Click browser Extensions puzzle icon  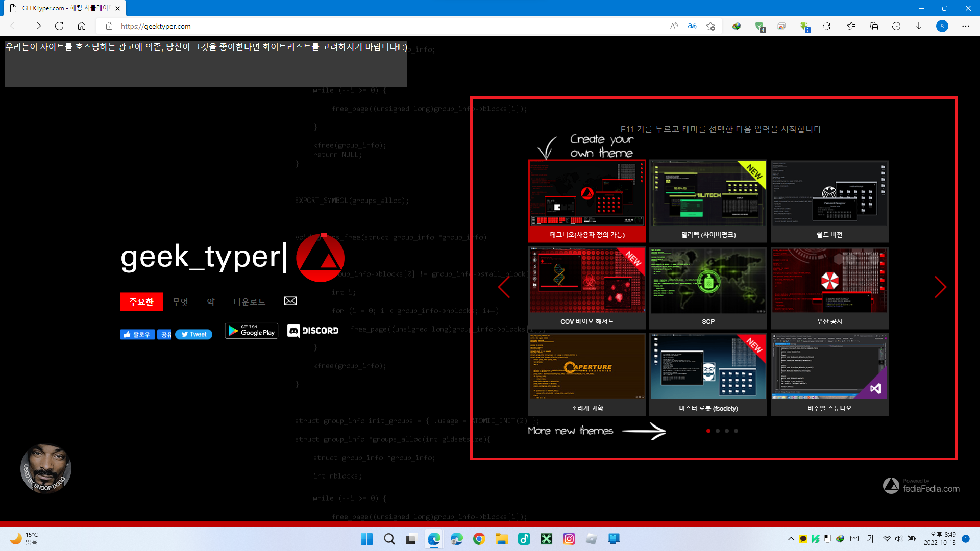826,26
